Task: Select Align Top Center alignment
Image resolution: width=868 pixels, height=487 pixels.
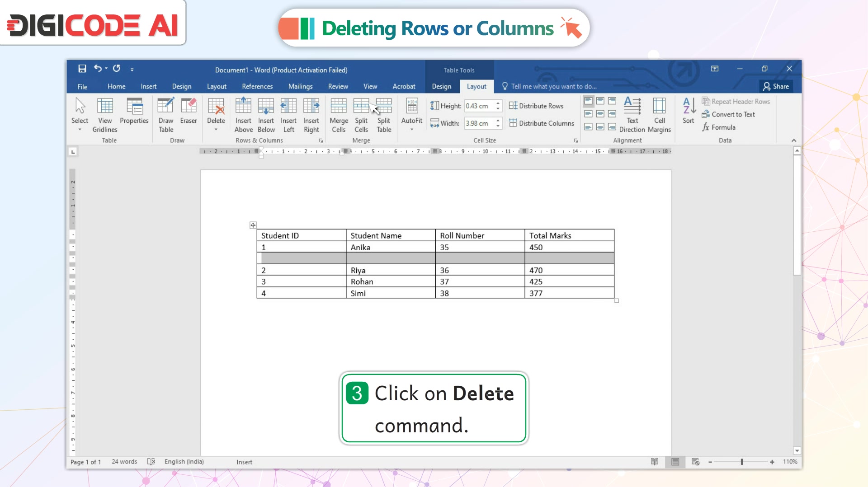Action: [600, 101]
